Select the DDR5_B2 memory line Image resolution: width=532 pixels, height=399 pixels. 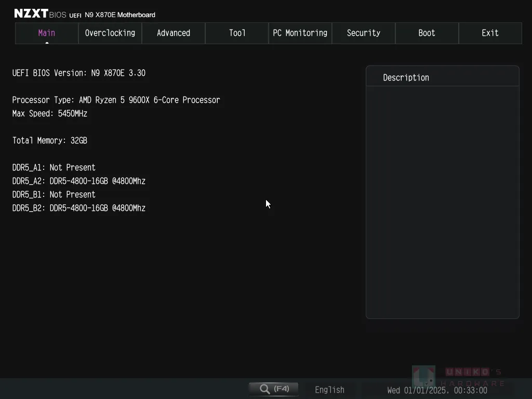tap(79, 208)
